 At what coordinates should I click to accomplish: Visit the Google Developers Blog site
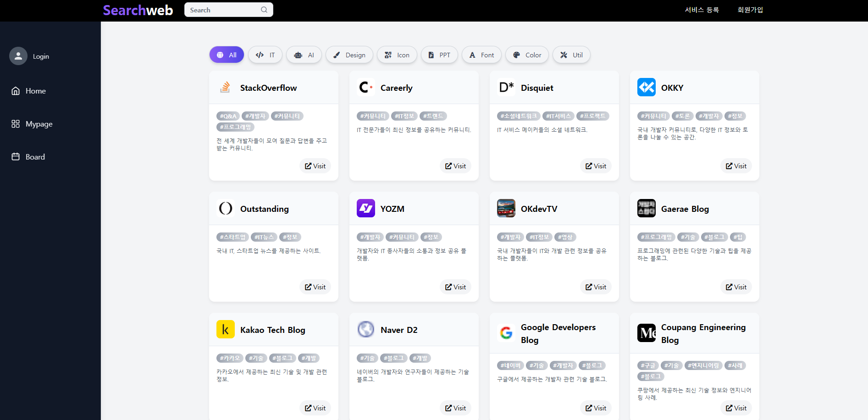click(x=596, y=408)
